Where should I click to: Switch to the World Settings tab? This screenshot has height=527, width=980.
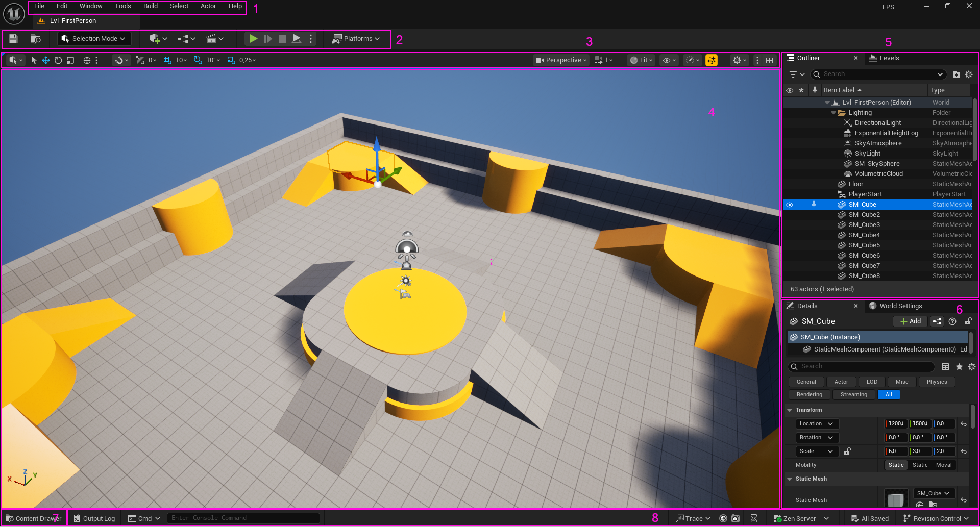[900, 306]
